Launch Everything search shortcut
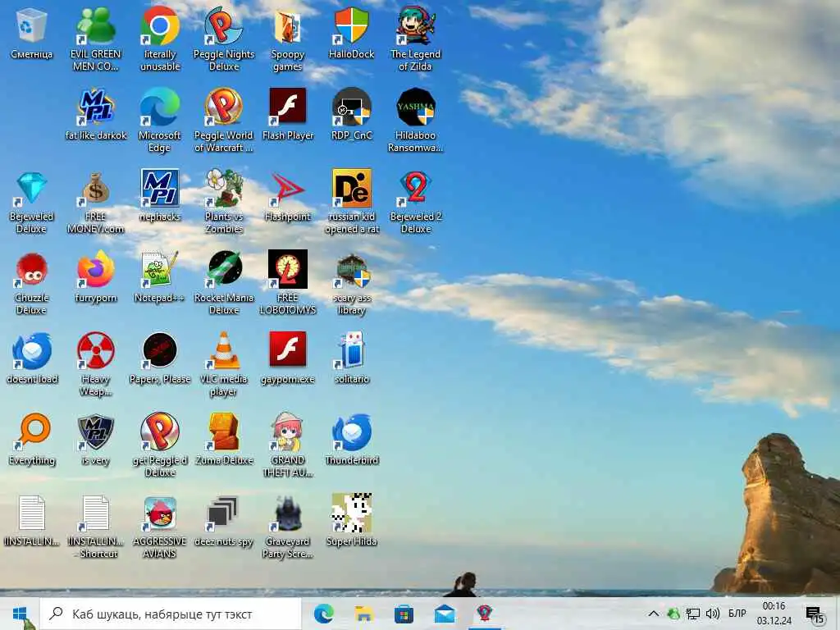Viewport: 840px width, 630px height. click(x=32, y=441)
